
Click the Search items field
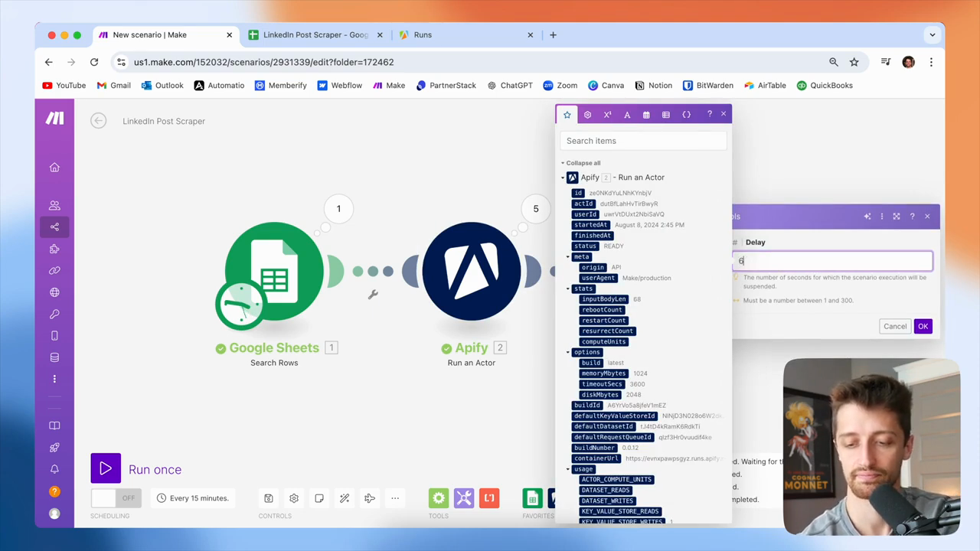pyautogui.click(x=643, y=141)
